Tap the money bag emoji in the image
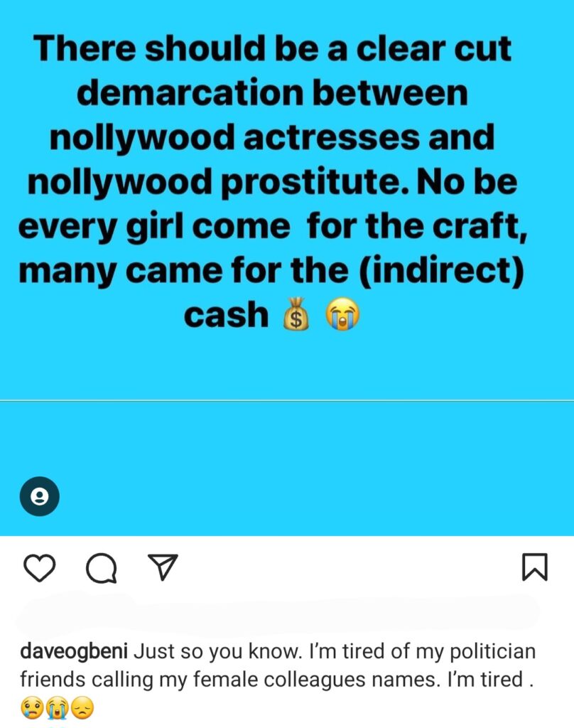Image resolution: width=574 pixels, height=728 pixels. tap(296, 314)
